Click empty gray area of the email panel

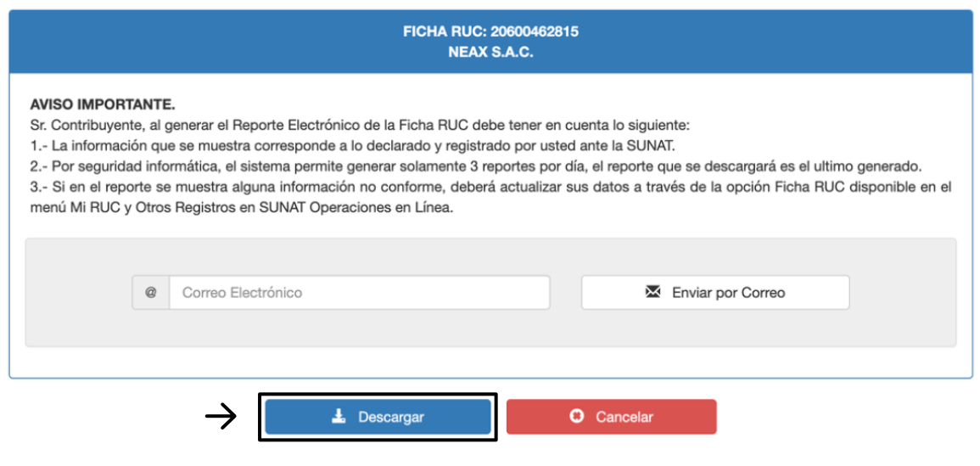490,329
